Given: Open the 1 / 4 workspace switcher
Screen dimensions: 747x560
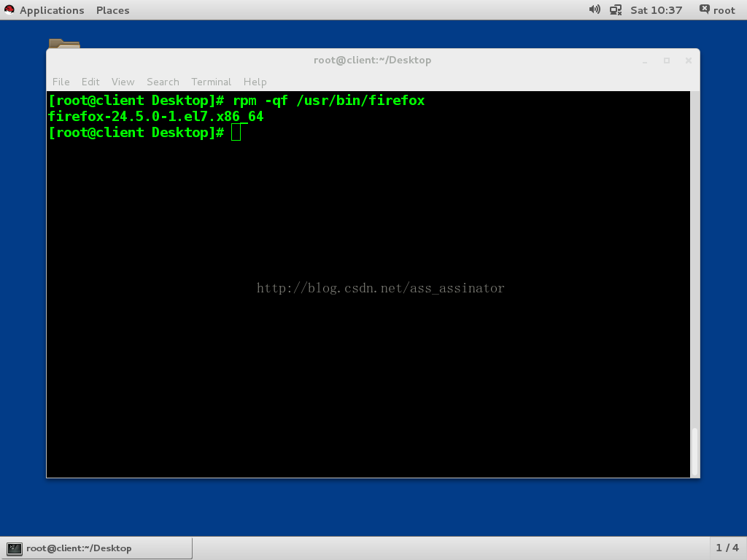Looking at the screenshot, I should (x=727, y=548).
